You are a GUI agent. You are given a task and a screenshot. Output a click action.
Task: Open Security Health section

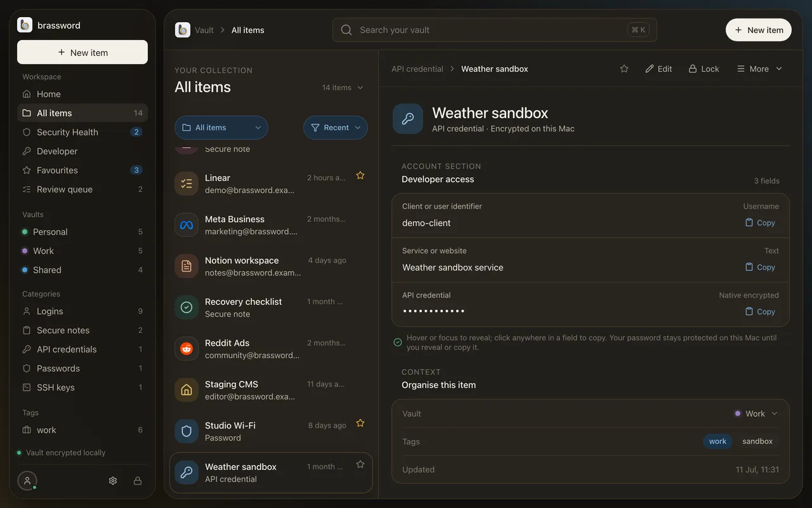point(82,132)
